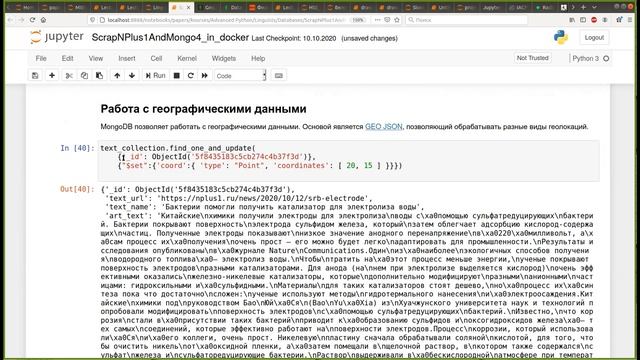
Task: Click the Not Trusted button
Action: pos(532,58)
